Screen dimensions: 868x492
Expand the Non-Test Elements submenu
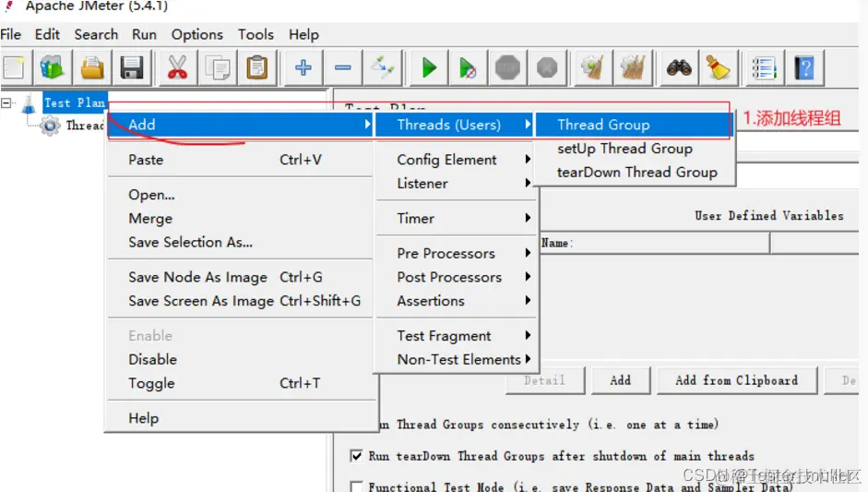pyautogui.click(x=457, y=360)
